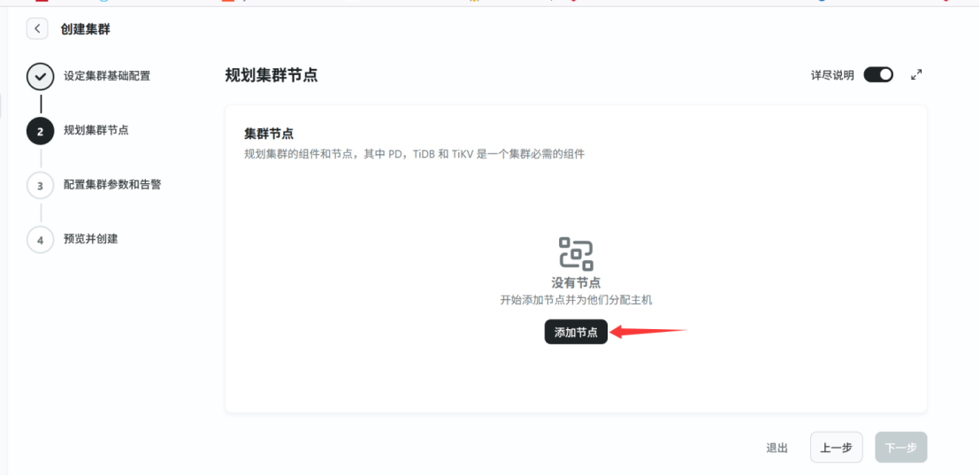Click the step 2 numbered circle
This screenshot has width=980, height=476.
point(40,131)
